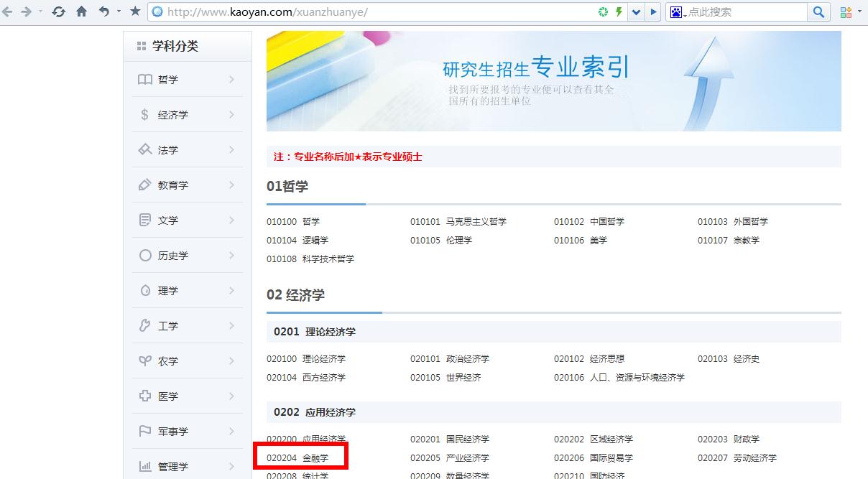Click the bar chart icon beside 管理学
This screenshot has height=479, width=868.
pos(145,465)
